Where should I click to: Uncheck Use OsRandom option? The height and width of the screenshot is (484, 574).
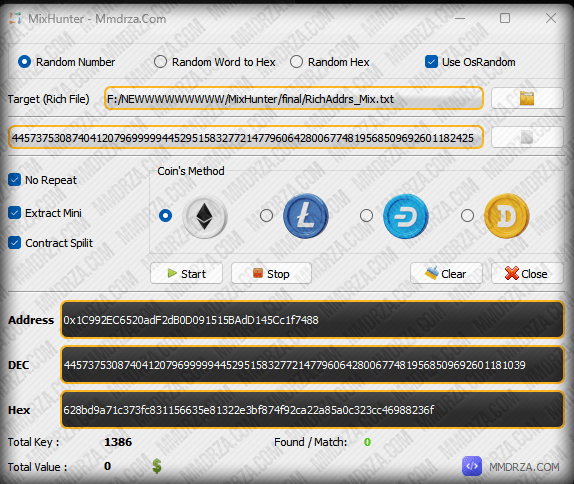click(x=431, y=62)
